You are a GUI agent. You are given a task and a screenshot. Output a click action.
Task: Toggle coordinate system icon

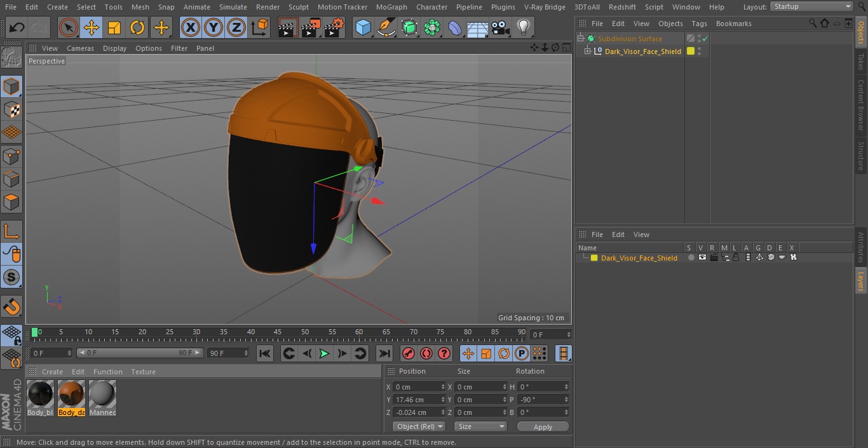pyautogui.click(x=260, y=27)
